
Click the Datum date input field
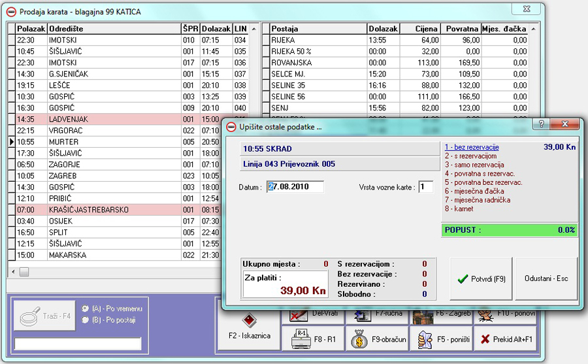click(295, 186)
